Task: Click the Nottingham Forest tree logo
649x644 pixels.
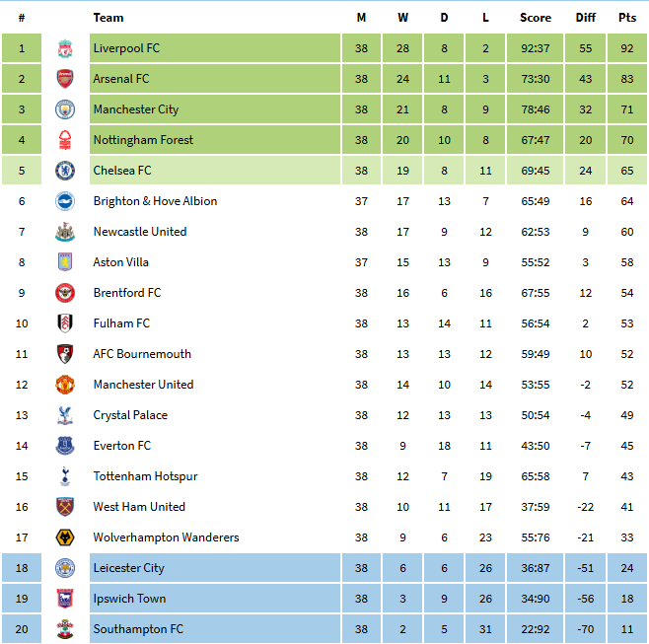Action: [65, 140]
